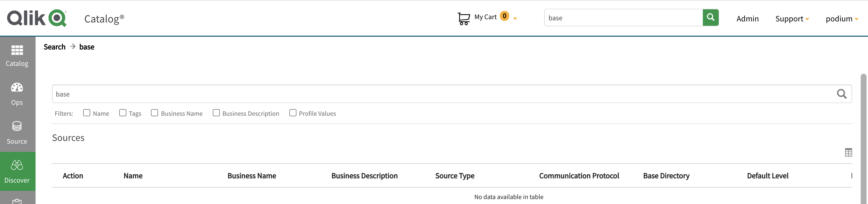Open the table column settings grid icon
Image resolution: width=868 pixels, height=204 pixels.
click(x=849, y=153)
